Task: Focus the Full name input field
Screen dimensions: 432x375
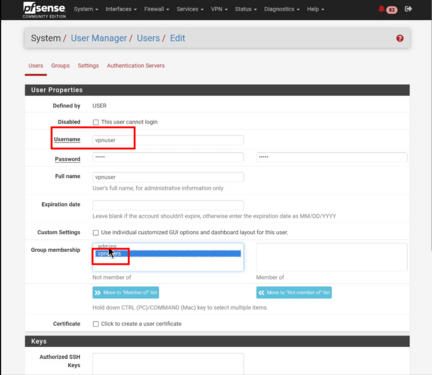Action: pos(168,177)
